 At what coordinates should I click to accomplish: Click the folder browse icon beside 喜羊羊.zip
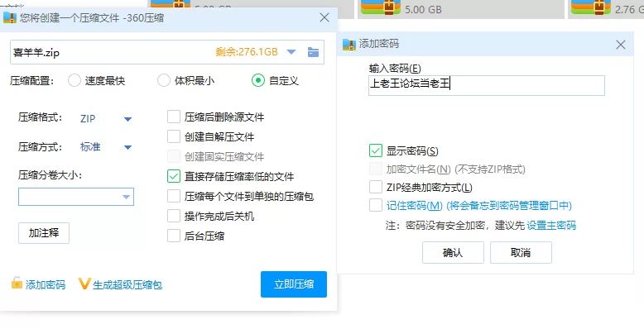[x=314, y=52]
